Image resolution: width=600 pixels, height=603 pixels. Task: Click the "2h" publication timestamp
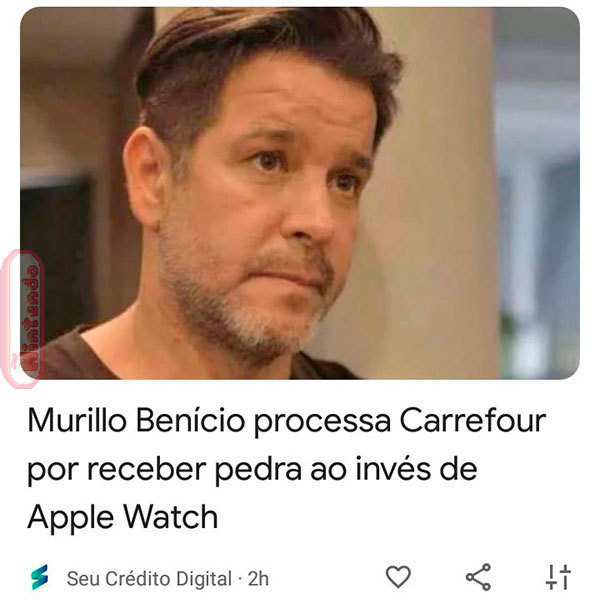pos(258,579)
